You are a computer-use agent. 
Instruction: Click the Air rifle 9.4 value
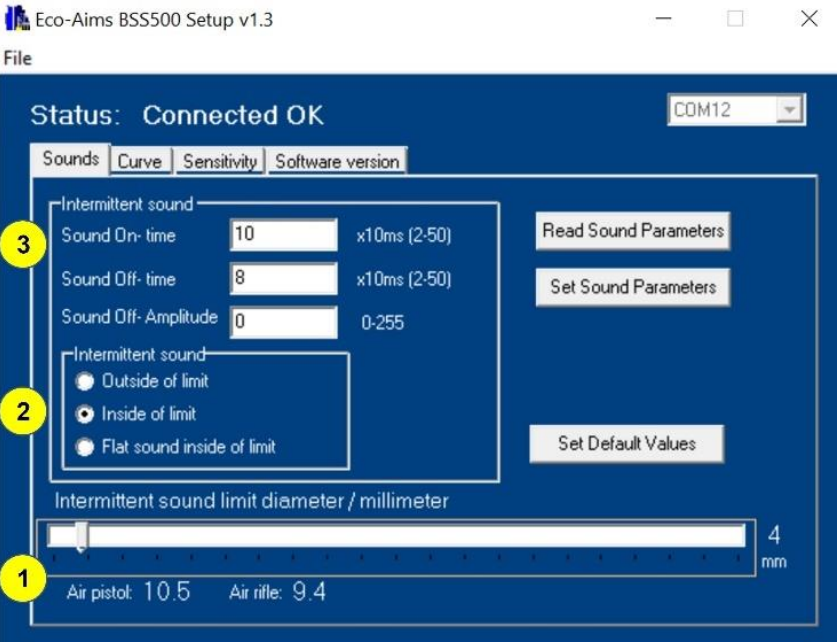pos(309,592)
